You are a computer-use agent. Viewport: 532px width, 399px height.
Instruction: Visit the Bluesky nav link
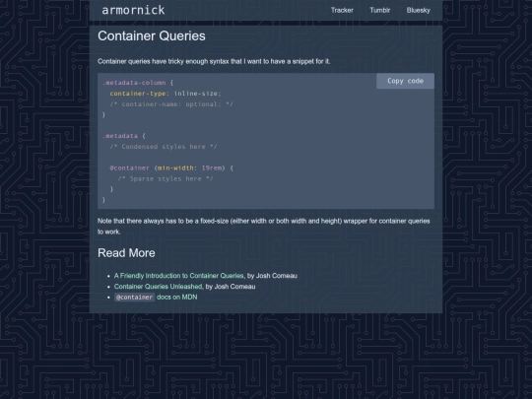click(x=419, y=10)
